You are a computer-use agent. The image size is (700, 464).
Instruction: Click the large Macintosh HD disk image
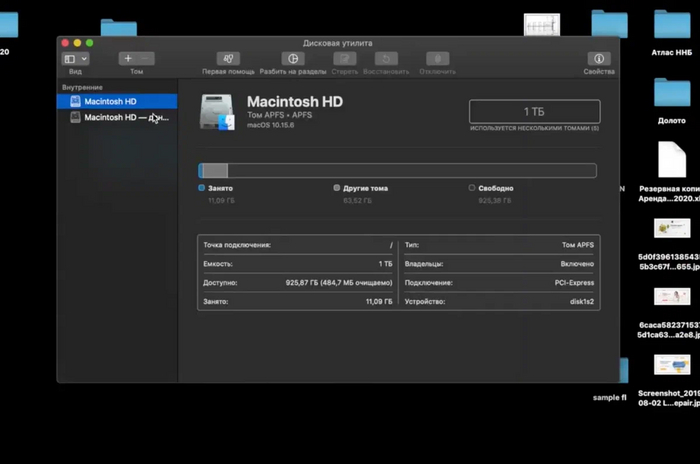click(x=217, y=112)
